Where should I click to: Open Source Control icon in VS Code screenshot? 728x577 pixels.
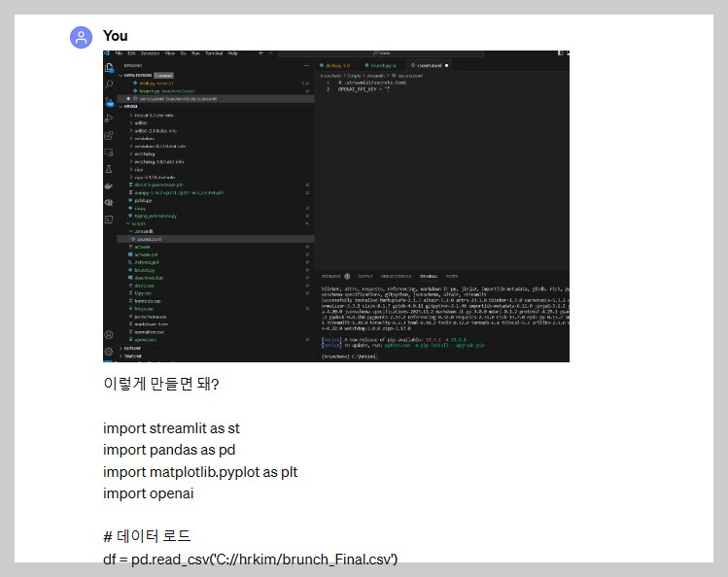[x=109, y=101]
